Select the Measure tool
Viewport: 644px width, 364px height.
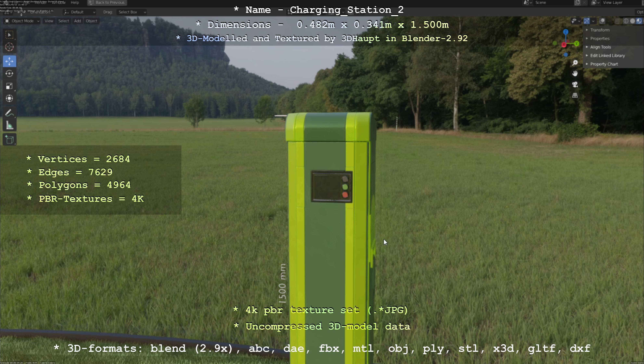point(9,126)
